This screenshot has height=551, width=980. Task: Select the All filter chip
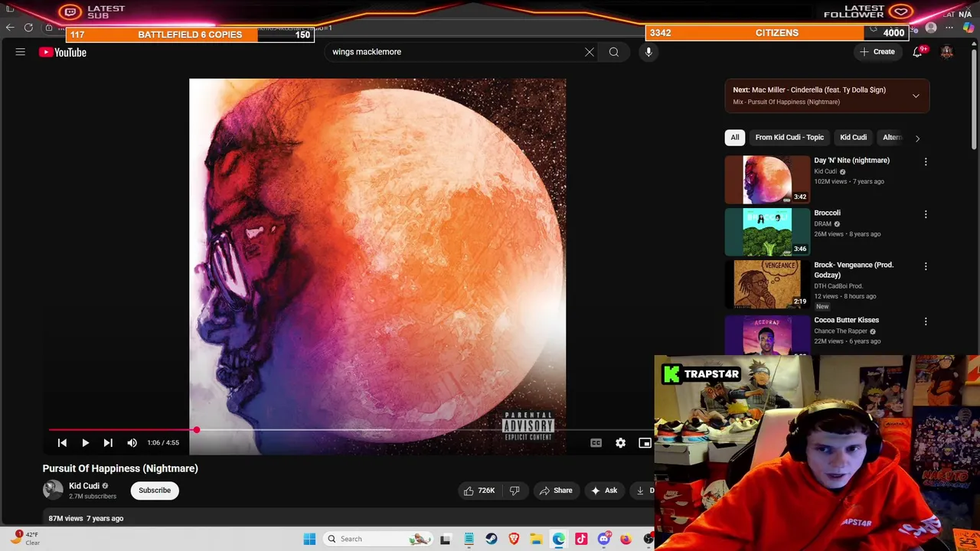coord(734,137)
